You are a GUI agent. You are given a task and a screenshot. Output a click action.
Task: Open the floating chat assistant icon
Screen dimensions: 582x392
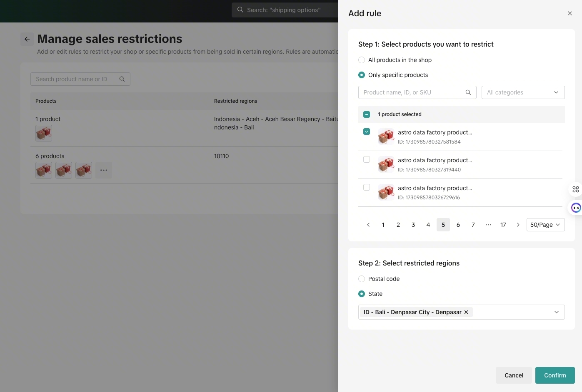[x=576, y=208]
